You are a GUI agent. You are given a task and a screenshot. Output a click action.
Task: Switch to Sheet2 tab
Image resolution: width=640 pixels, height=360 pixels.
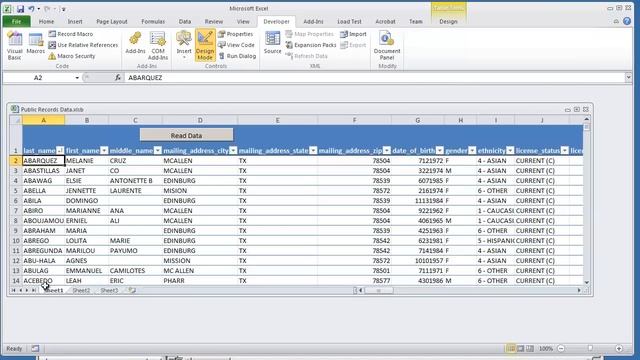pos(81,291)
